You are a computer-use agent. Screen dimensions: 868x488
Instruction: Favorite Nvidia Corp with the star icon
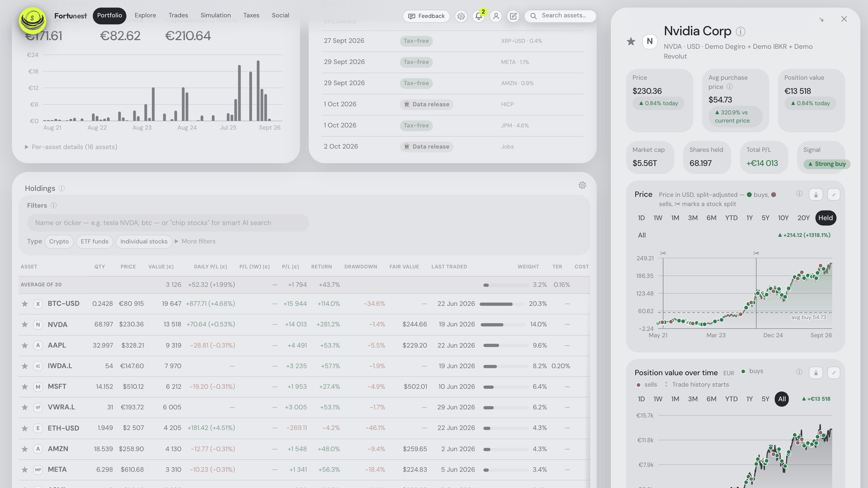click(x=631, y=41)
